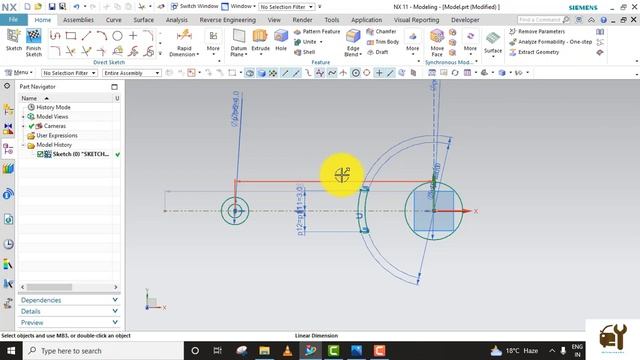The image size is (640, 360).
Task: Select the Sketch tool icon
Action: (x=13, y=36)
